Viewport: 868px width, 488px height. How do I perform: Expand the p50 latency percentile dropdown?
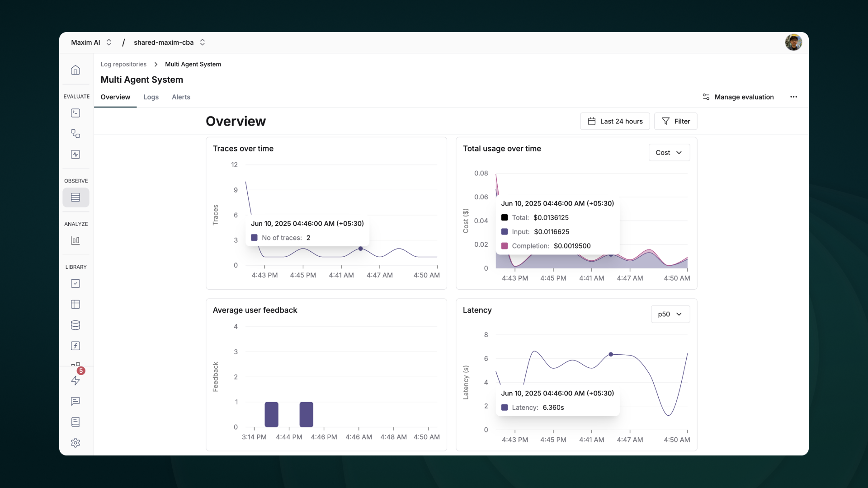point(670,314)
